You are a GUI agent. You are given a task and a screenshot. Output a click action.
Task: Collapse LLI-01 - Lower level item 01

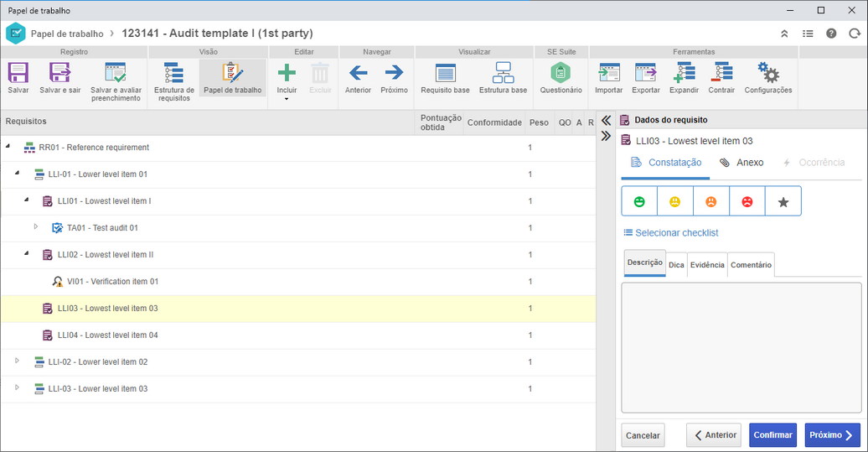pos(17,173)
